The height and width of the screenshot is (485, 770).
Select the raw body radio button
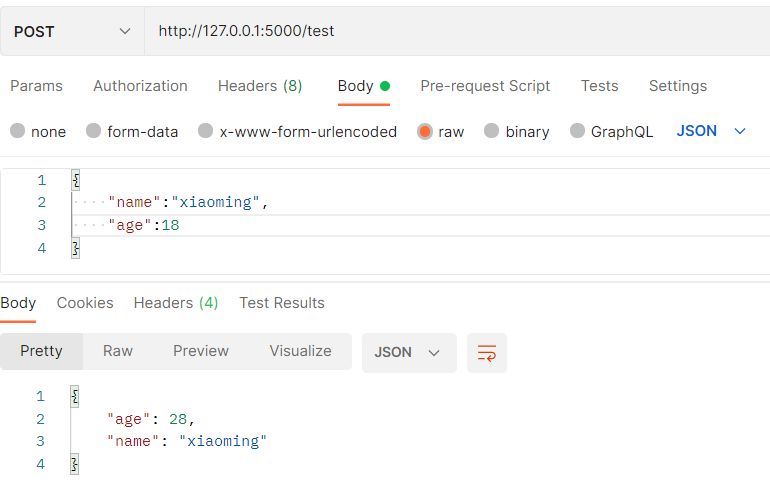coord(425,131)
